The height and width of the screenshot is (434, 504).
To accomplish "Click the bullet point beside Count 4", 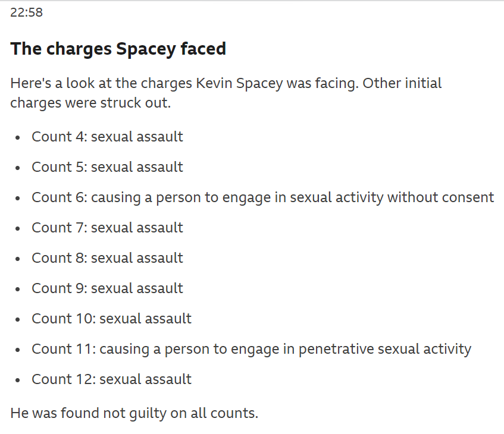I will click(18, 137).
